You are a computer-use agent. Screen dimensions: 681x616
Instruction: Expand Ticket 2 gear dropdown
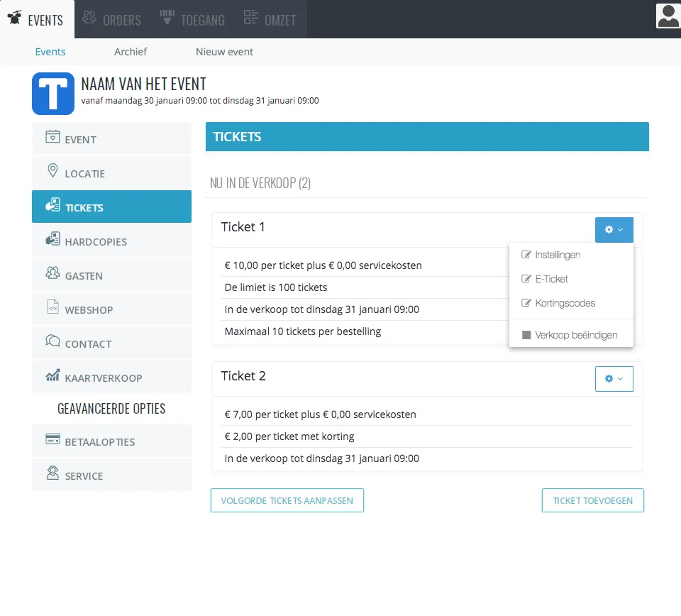click(614, 379)
